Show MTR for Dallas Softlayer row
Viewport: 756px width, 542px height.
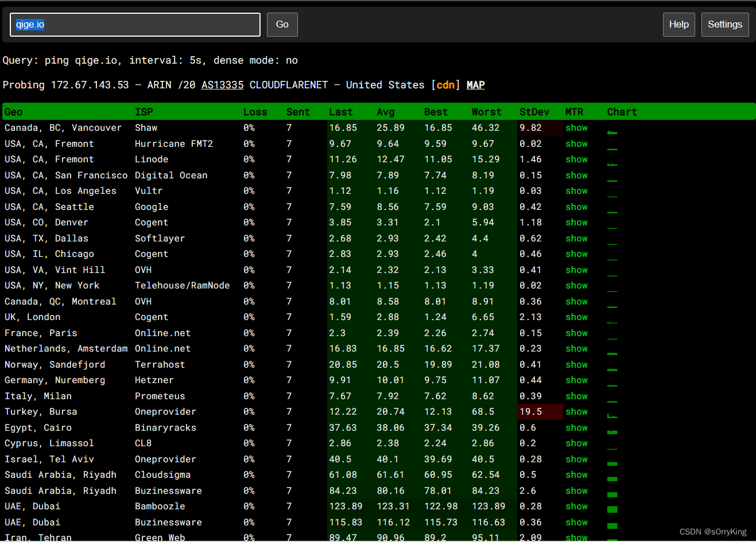pos(576,239)
